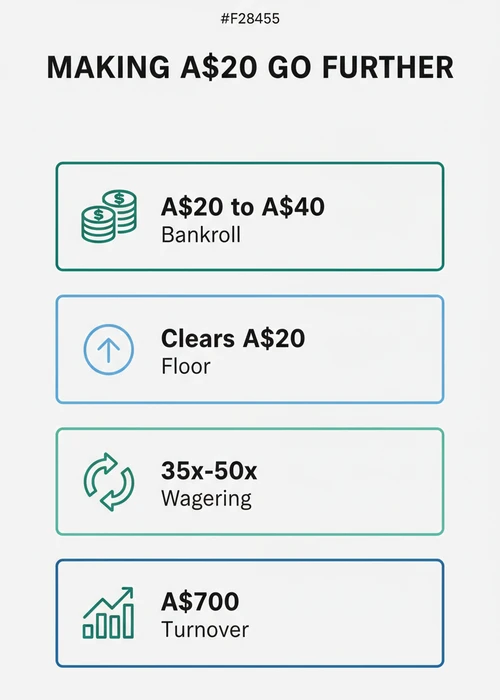Click the Turnover label
The width and height of the screenshot is (500, 700).
click(205, 630)
